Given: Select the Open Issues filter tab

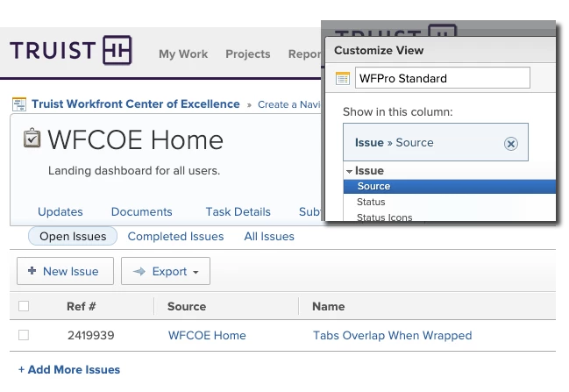Looking at the screenshot, I should click(73, 236).
